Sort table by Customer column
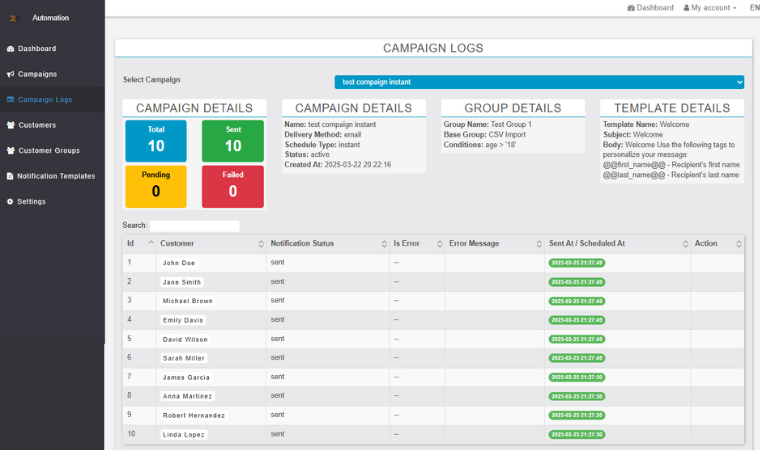The image size is (760, 450). pos(211,243)
